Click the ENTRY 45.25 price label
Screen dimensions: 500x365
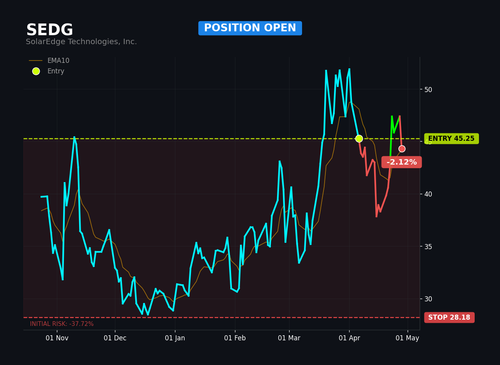click(x=451, y=139)
